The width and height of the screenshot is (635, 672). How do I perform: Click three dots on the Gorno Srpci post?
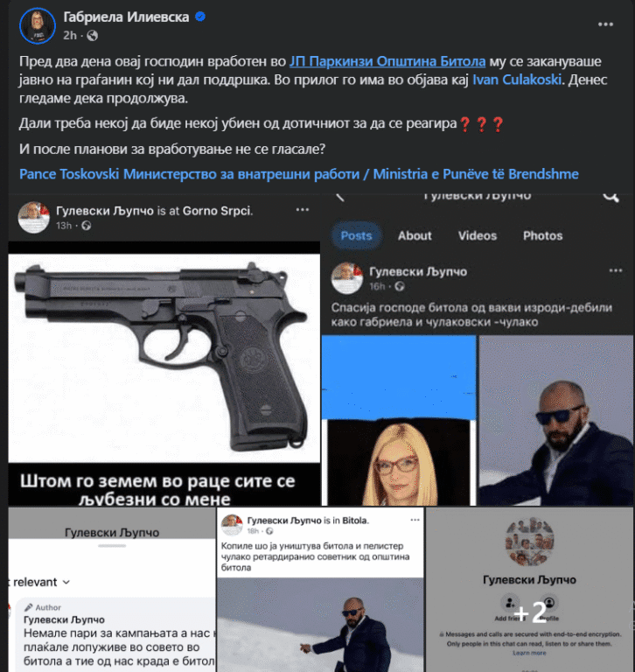[x=303, y=210]
